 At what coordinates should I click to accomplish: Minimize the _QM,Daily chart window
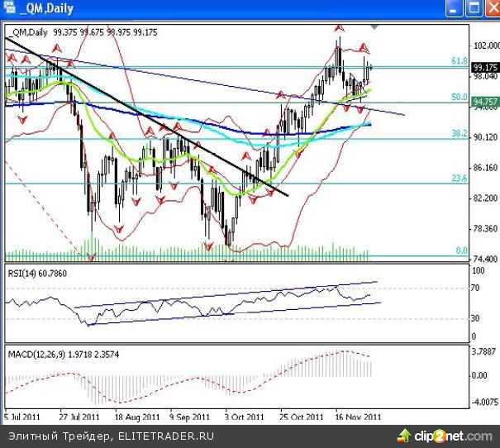point(454,9)
